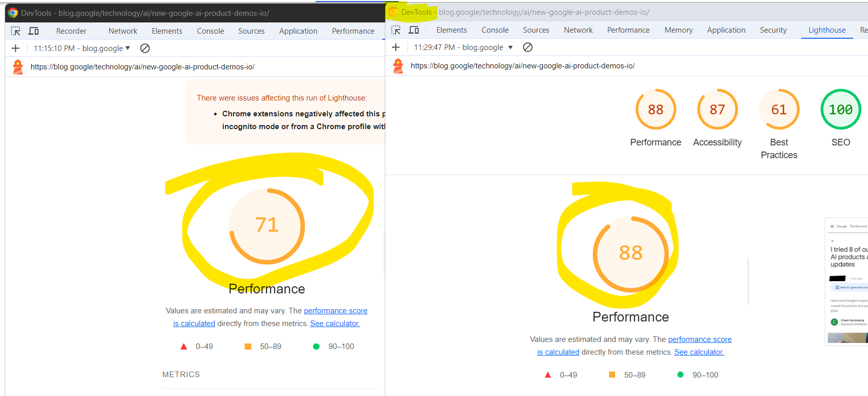The height and width of the screenshot is (396, 868).
Task: Click green circle 90–100 legend in left window
Action: coord(333,346)
